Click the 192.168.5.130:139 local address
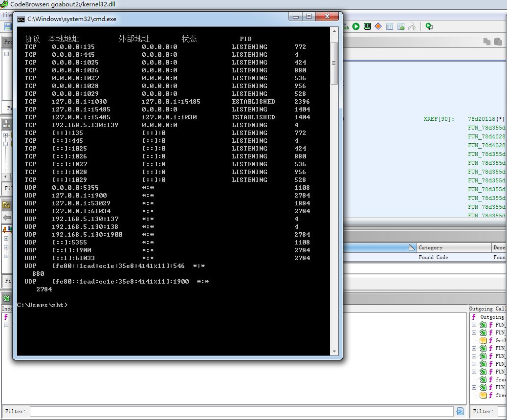This screenshot has width=507, height=420. pos(85,125)
